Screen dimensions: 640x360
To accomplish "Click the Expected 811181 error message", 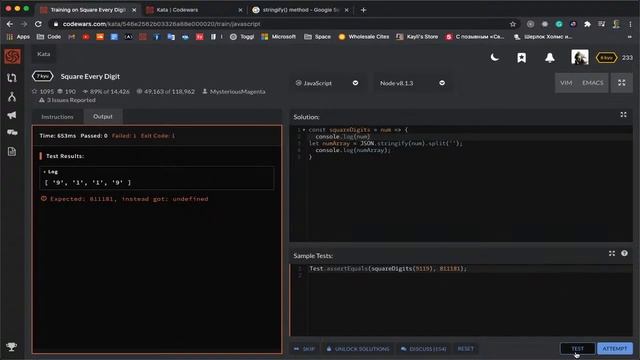I will [124, 199].
